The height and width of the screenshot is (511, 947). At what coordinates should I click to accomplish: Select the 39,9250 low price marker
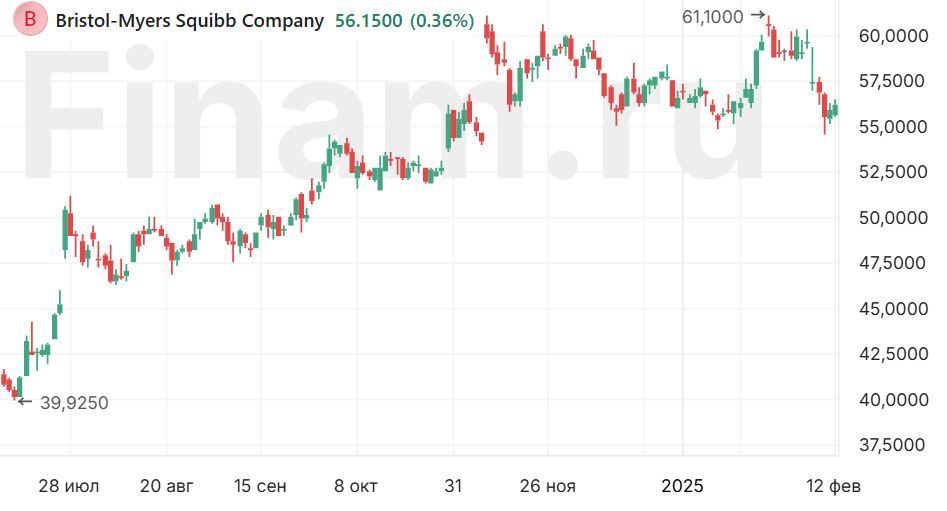click(x=73, y=403)
